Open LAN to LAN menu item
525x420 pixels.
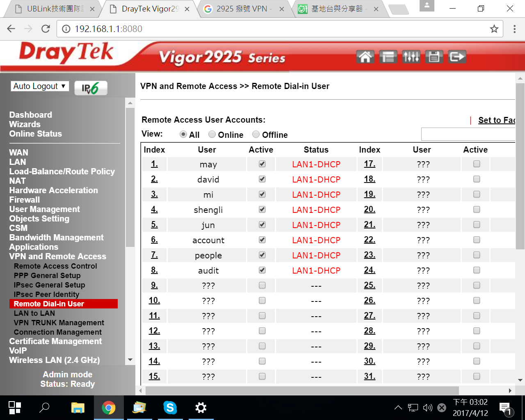tap(34, 313)
